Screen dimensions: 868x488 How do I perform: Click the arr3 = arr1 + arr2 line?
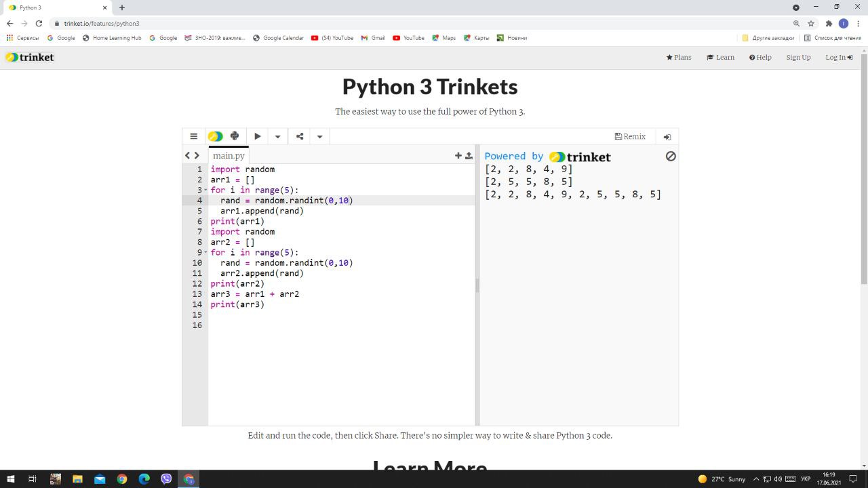point(255,294)
